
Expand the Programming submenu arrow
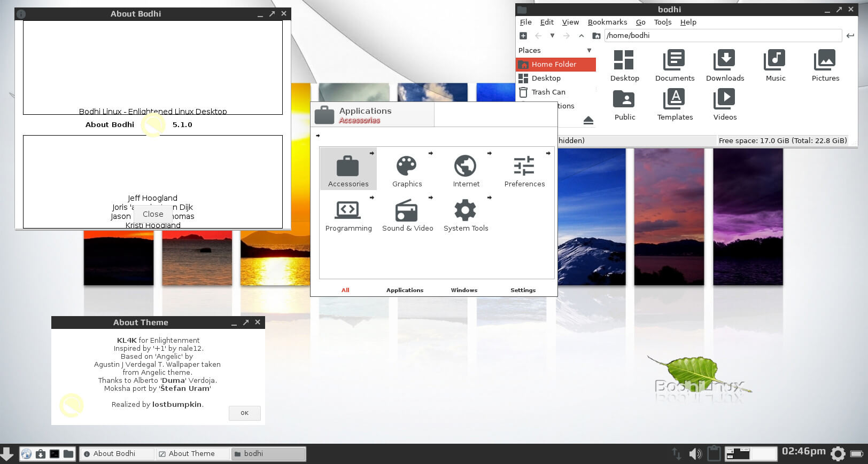pyautogui.click(x=372, y=198)
